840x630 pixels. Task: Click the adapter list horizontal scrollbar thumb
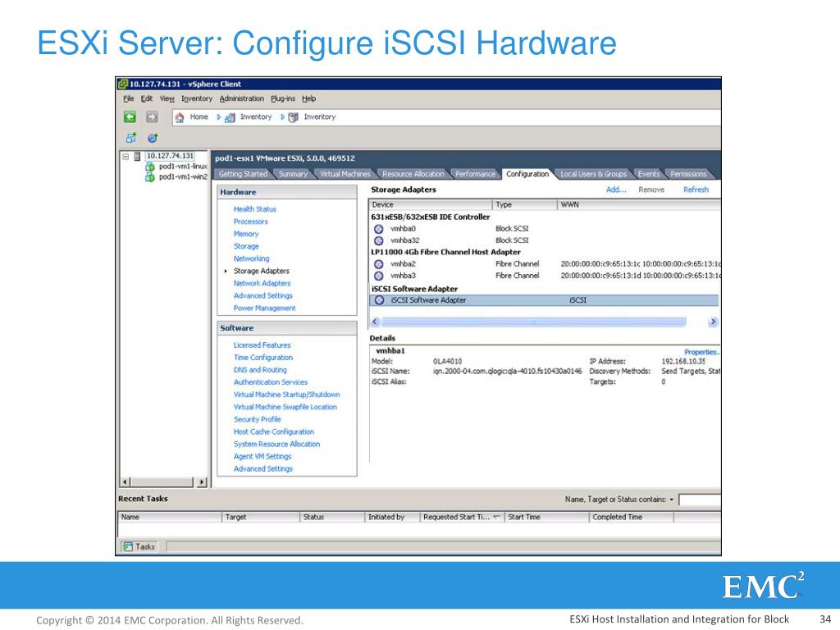[x=533, y=322]
